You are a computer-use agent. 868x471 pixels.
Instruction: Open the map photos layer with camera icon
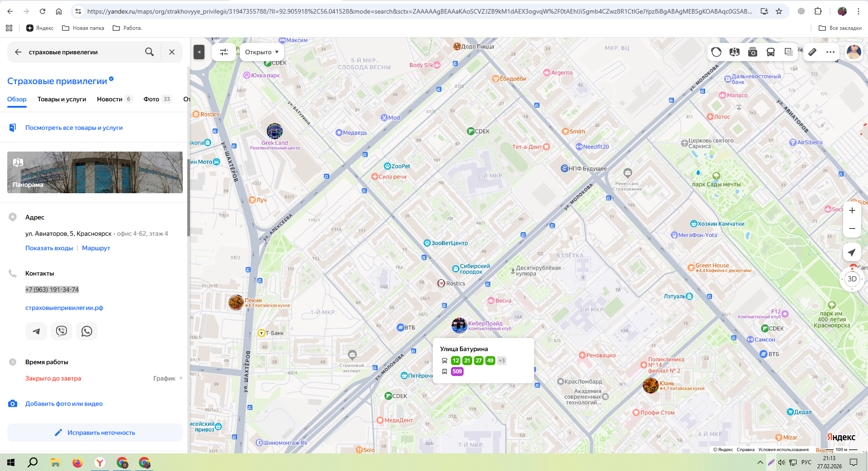pos(753,52)
